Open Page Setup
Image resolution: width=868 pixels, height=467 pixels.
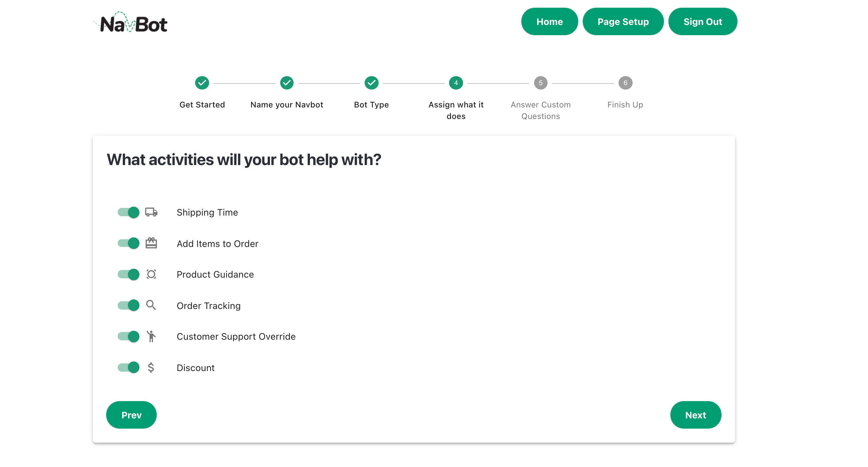tap(623, 22)
